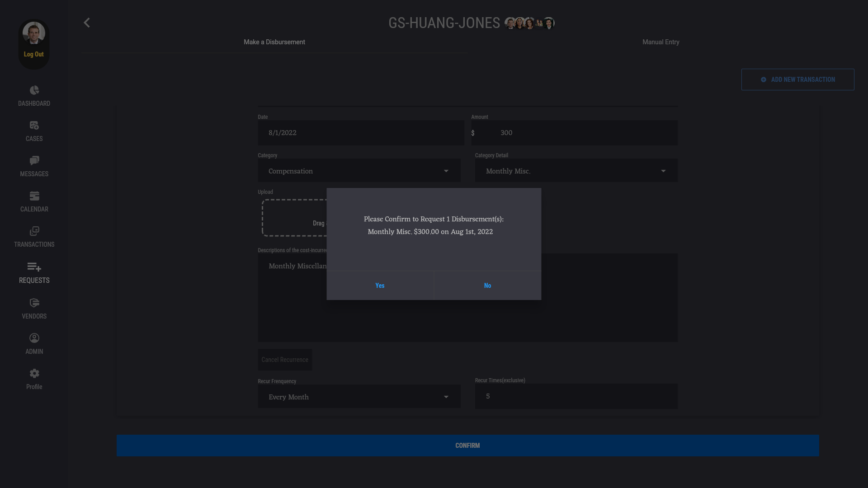Open the Requests sidebar item
Image resolution: width=868 pixels, height=488 pixels.
pos(34,273)
